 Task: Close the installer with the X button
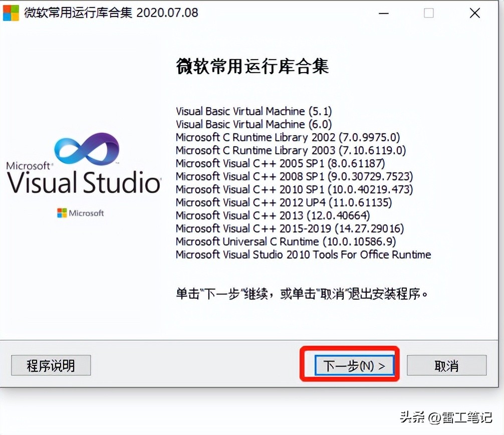click(x=474, y=13)
